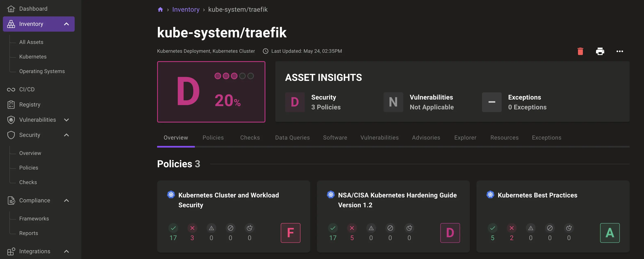The height and width of the screenshot is (259, 644).
Task: Click snoozed icon on Best Practices card
Action: (569, 228)
